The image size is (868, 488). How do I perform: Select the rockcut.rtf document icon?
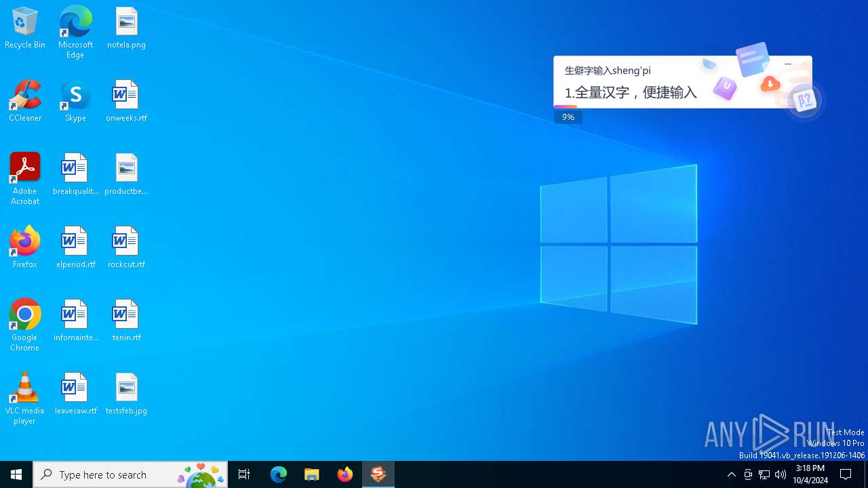point(126,247)
